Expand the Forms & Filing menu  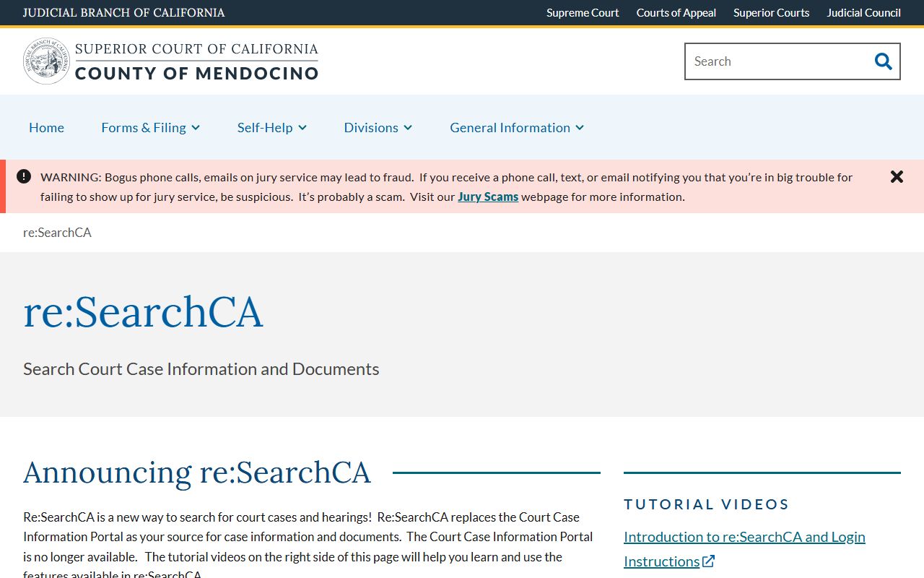pyautogui.click(x=150, y=127)
